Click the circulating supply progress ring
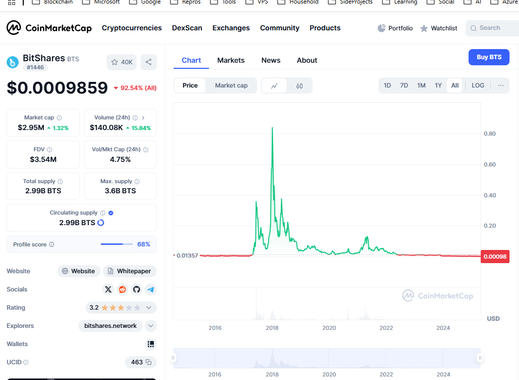This screenshot has width=519, height=380. coord(100,223)
